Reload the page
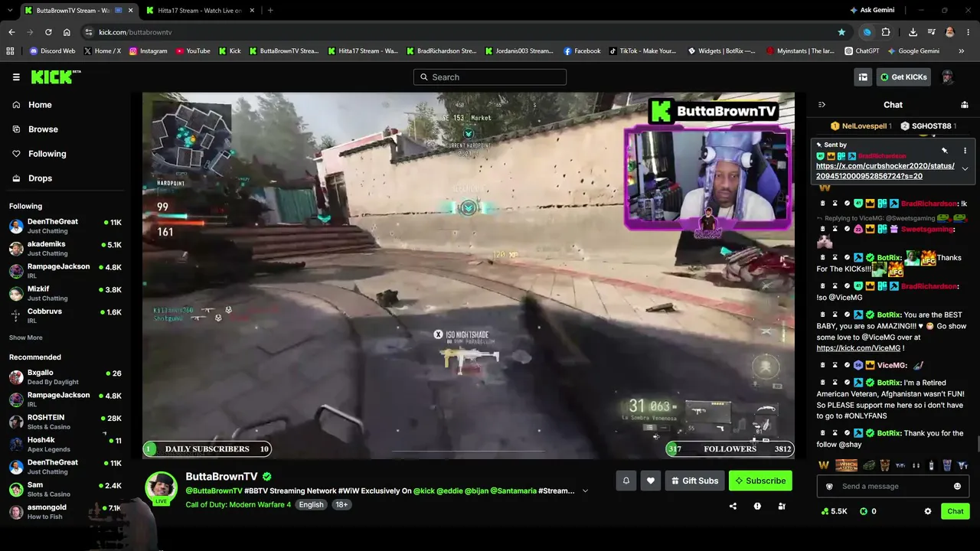Screen dimensions: 980x551 point(48,32)
